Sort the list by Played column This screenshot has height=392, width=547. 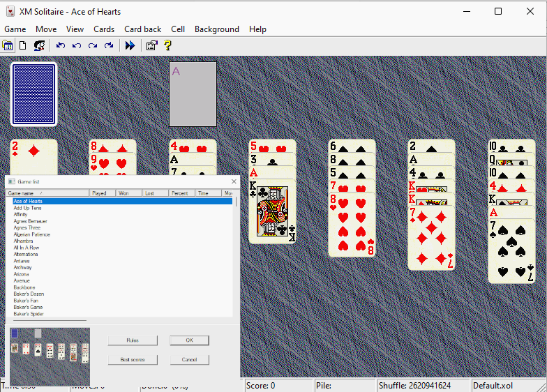[x=103, y=193]
